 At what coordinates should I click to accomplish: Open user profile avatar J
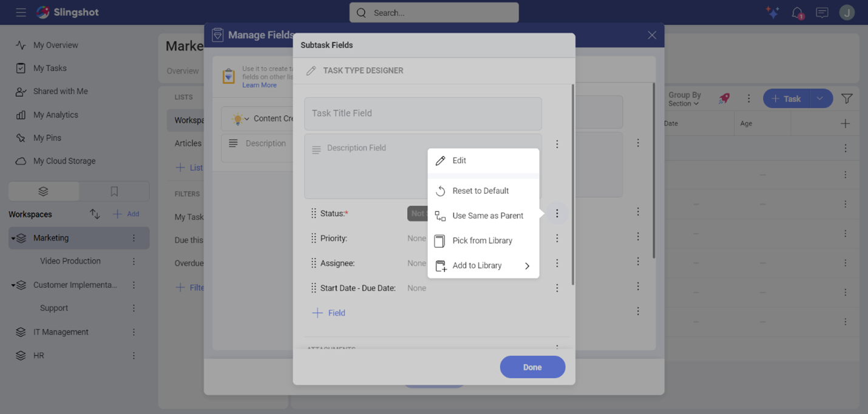847,12
